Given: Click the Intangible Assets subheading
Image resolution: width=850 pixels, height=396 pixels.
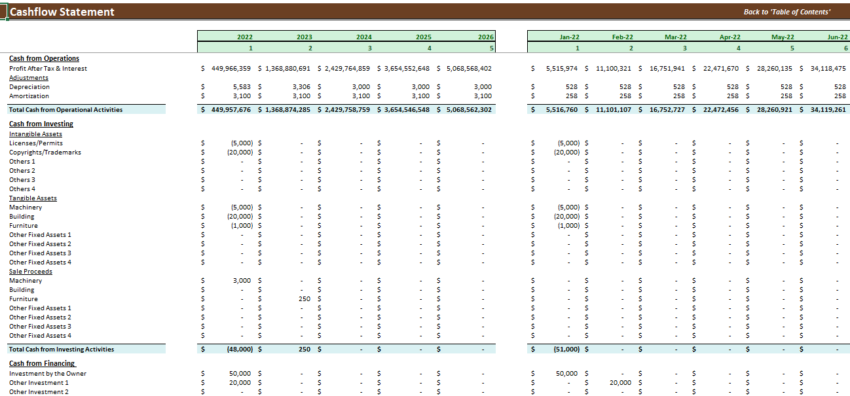Looking at the screenshot, I should point(35,134).
